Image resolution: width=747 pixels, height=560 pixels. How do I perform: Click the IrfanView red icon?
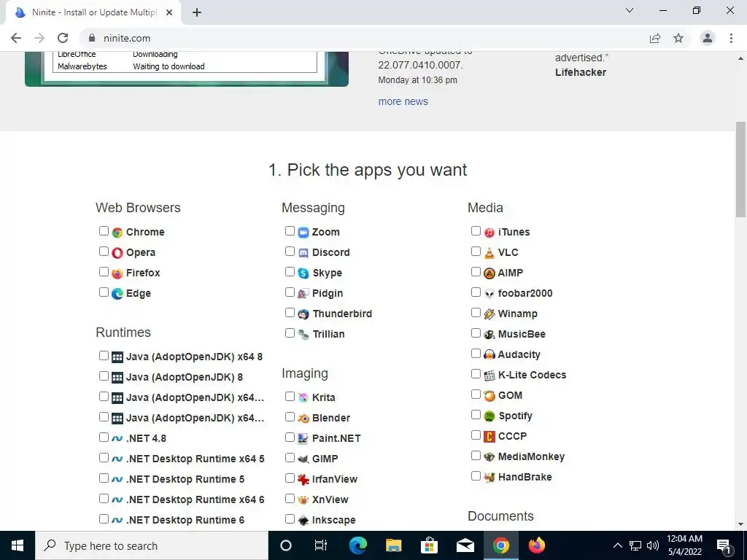(303, 480)
